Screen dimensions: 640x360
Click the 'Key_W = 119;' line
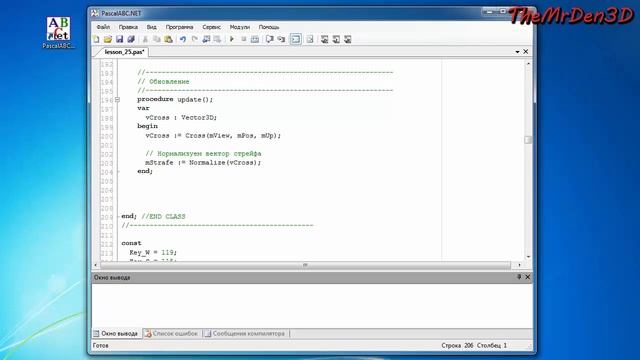click(153, 252)
